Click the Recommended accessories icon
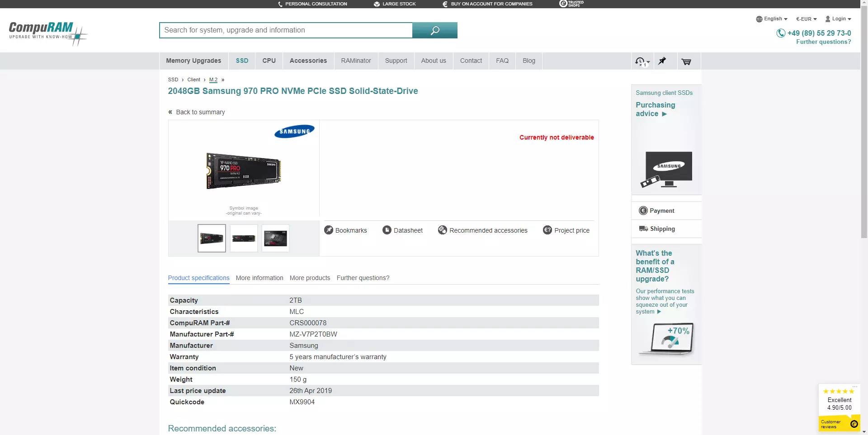This screenshot has width=868, height=435. pos(443,230)
